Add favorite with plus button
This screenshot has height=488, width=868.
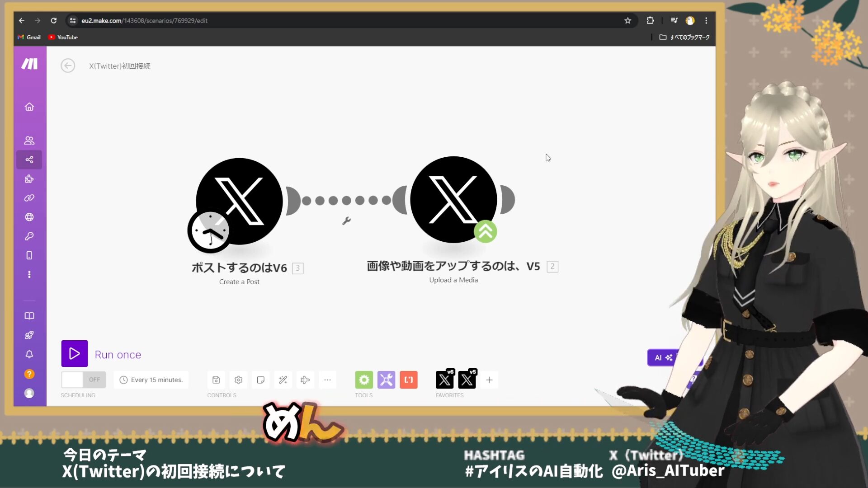(x=489, y=380)
